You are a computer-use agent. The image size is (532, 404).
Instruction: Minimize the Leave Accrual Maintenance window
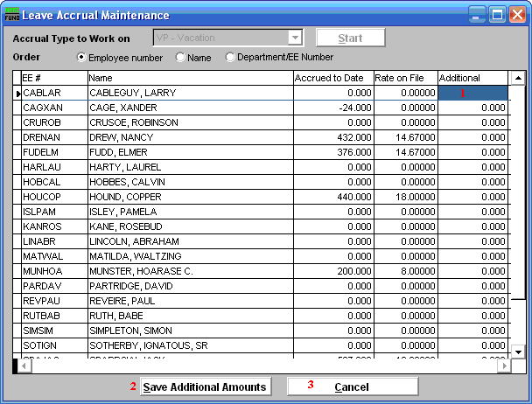479,15
